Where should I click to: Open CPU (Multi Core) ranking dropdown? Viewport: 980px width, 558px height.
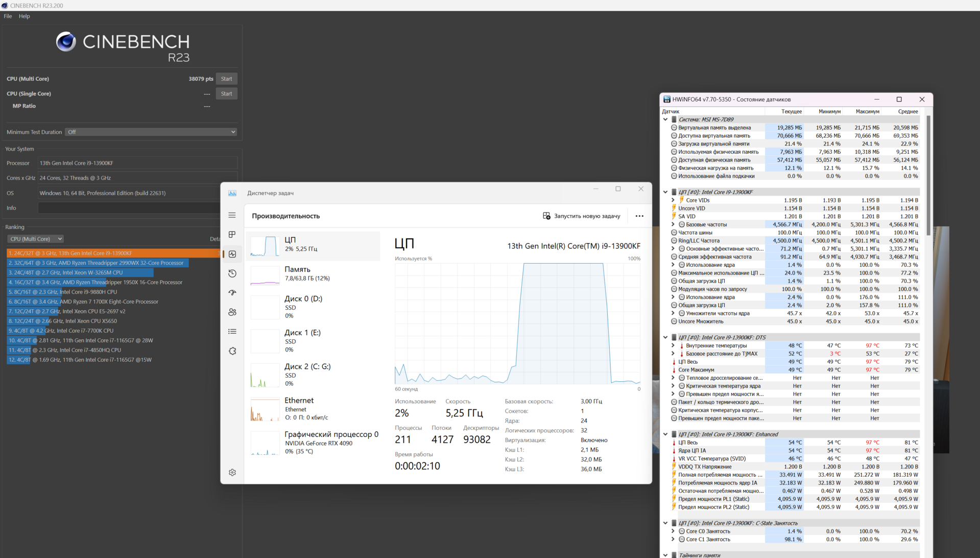click(x=35, y=239)
